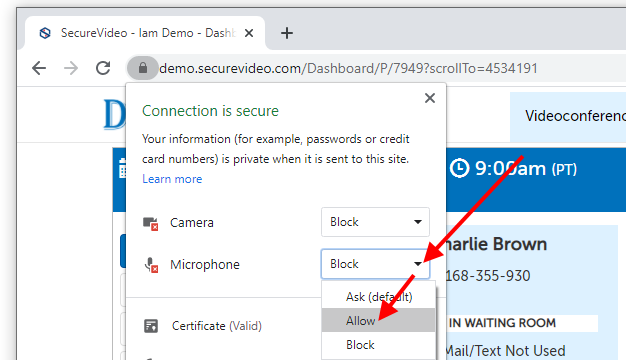Click the blocked microphone icon
The image size is (626, 360).
pyautogui.click(x=151, y=265)
